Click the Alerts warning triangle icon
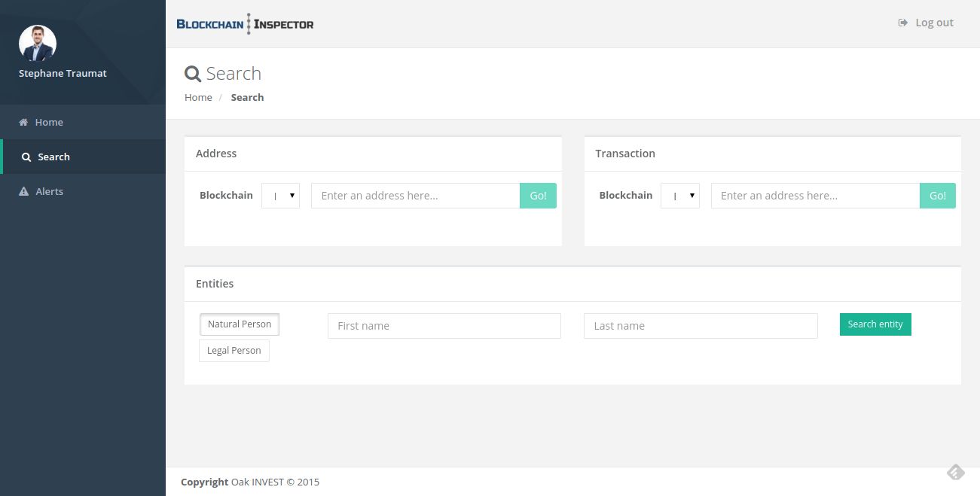 pyautogui.click(x=23, y=192)
